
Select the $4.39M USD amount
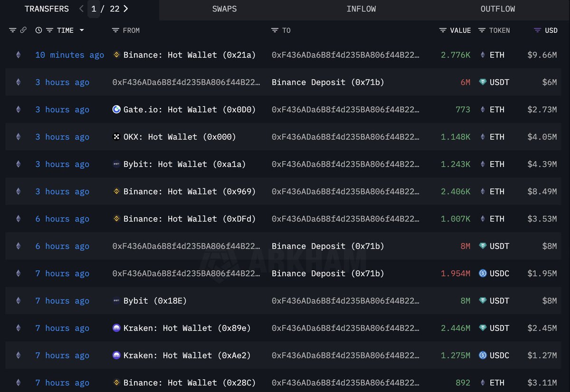[x=542, y=164]
